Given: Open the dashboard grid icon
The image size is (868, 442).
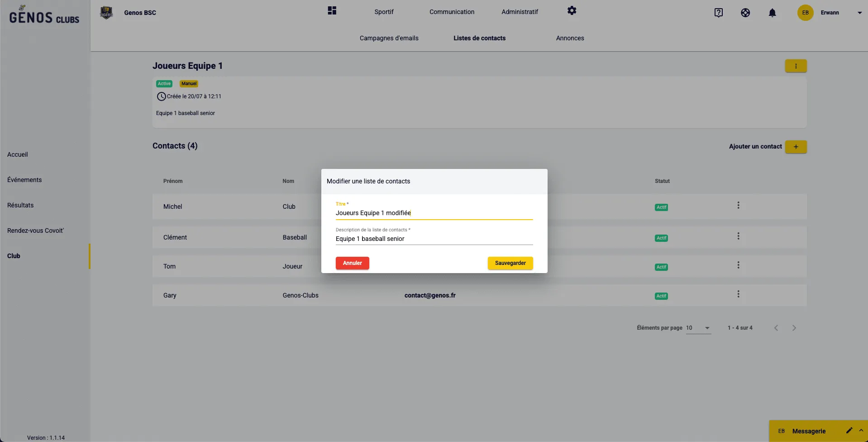Looking at the screenshot, I should 332,11.
